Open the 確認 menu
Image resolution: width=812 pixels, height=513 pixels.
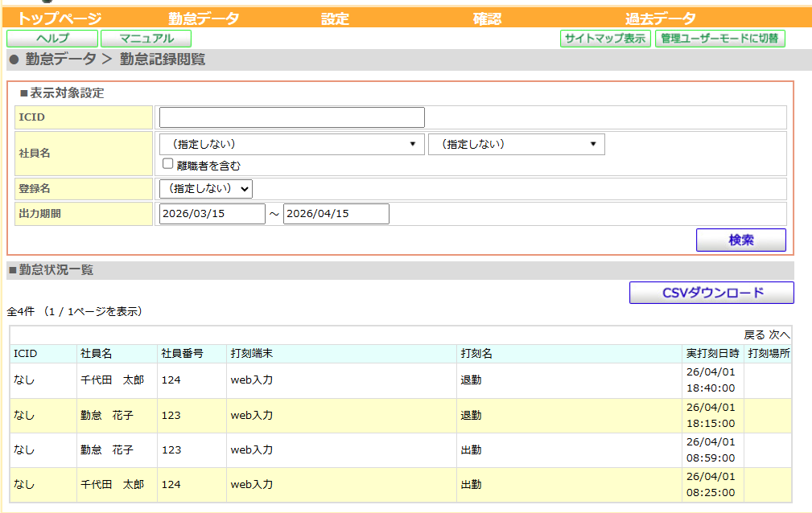click(x=487, y=19)
